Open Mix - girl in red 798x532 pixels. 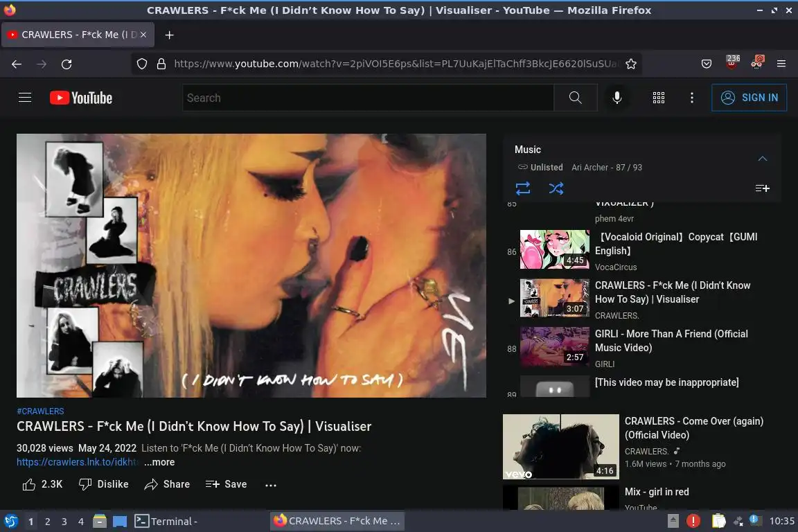(657, 492)
